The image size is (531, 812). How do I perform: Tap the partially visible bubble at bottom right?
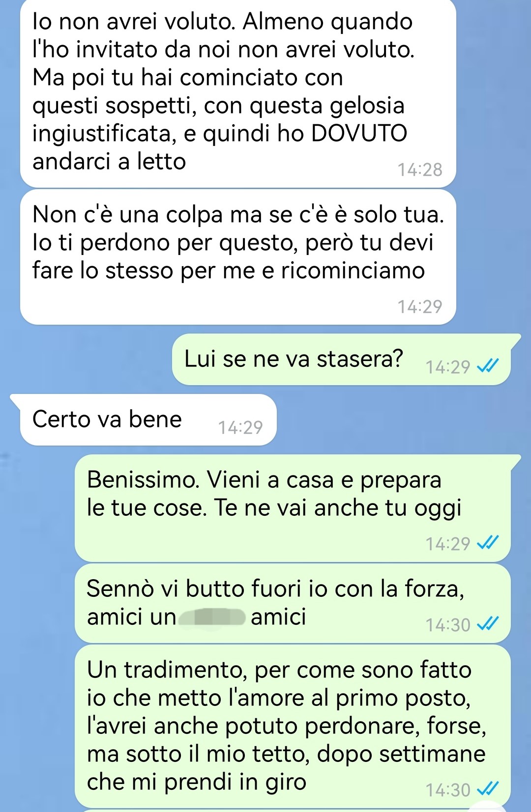pos(487,807)
